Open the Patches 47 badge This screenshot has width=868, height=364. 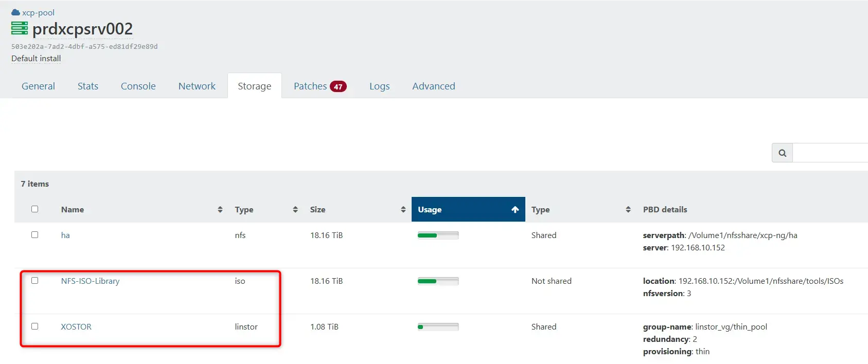coord(338,86)
